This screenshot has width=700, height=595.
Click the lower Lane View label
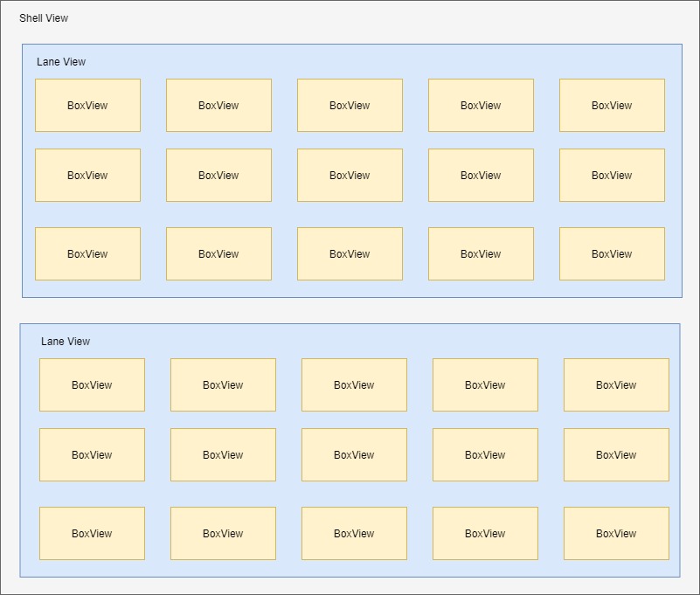point(66,342)
